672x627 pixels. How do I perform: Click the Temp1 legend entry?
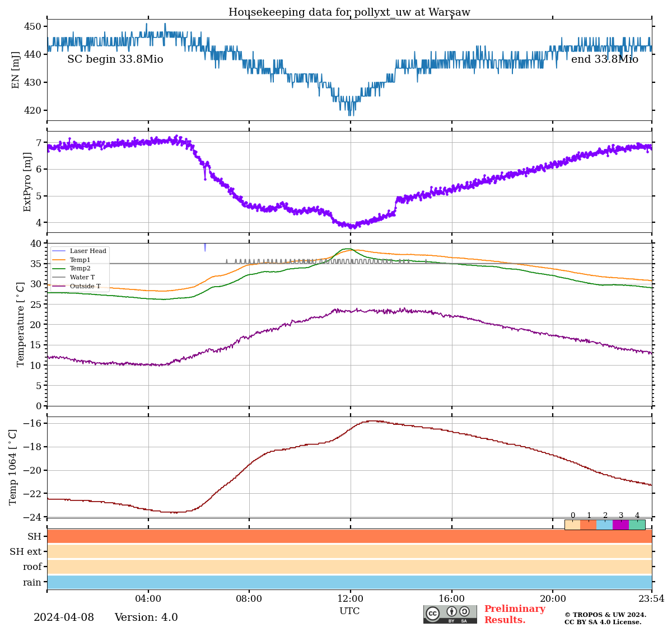tap(72, 260)
